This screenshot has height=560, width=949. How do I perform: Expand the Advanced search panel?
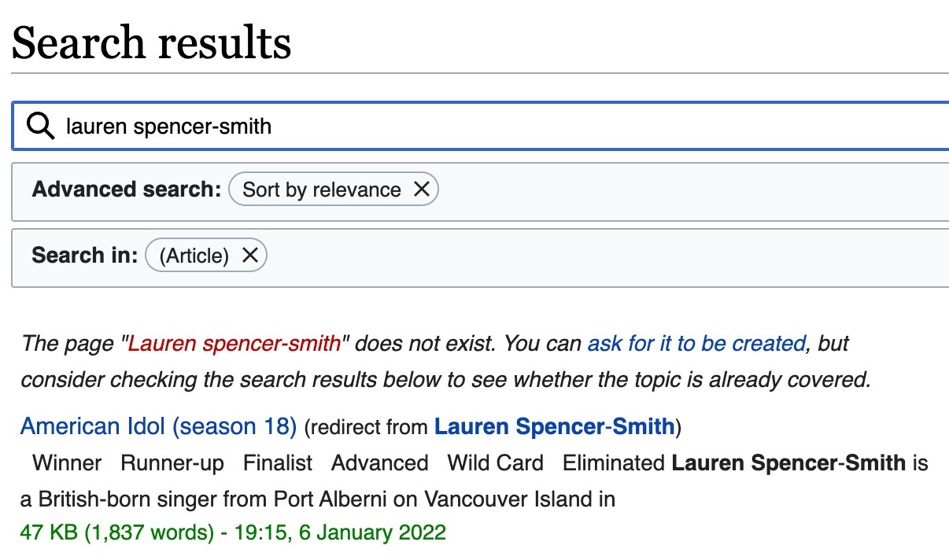pyautogui.click(x=480, y=191)
